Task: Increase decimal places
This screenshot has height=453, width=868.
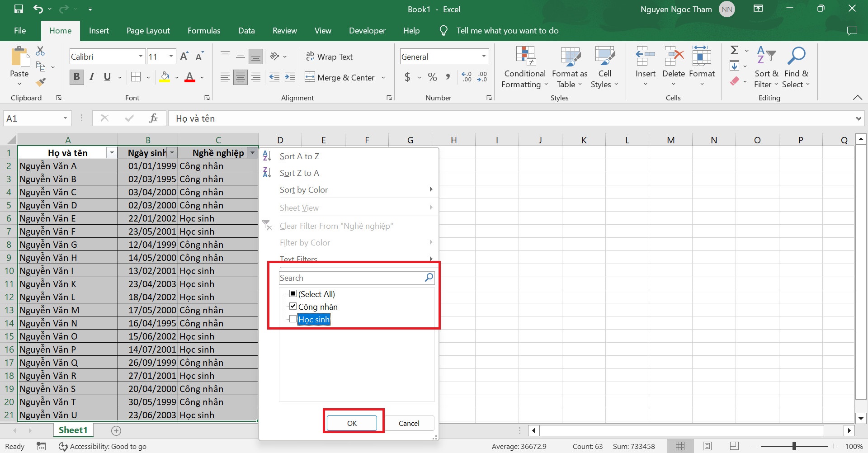Action: point(467,77)
